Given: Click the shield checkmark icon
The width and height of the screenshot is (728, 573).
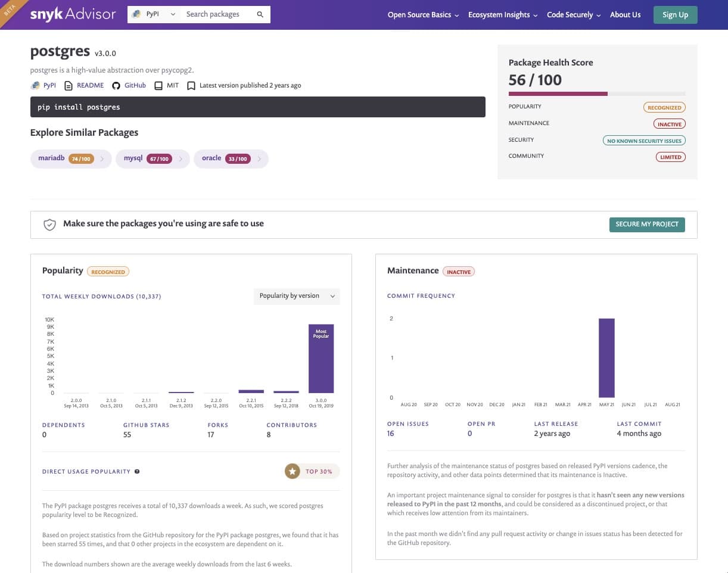Looking at the screenshot, I should pyautogui.click(x=49, y=225).
